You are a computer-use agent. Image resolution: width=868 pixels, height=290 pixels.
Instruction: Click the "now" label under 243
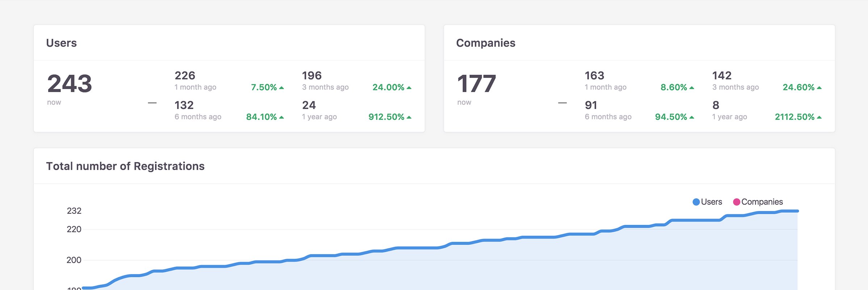54,103
